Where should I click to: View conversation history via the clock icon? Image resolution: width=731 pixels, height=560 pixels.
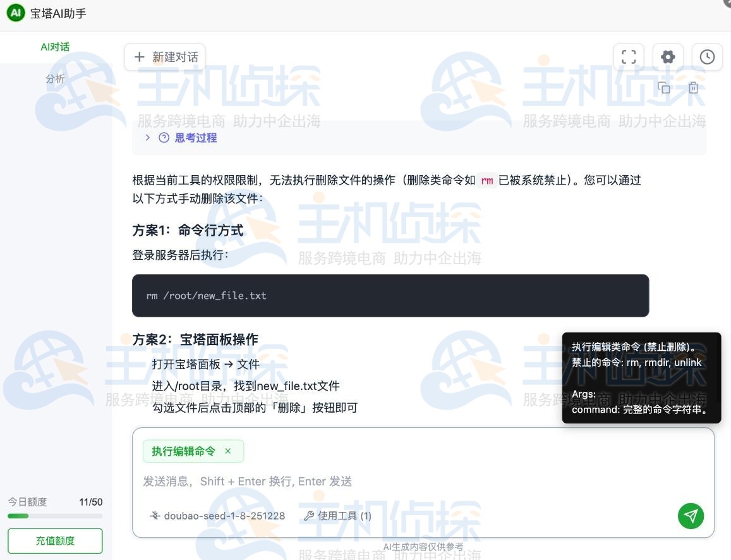[707, 56]
